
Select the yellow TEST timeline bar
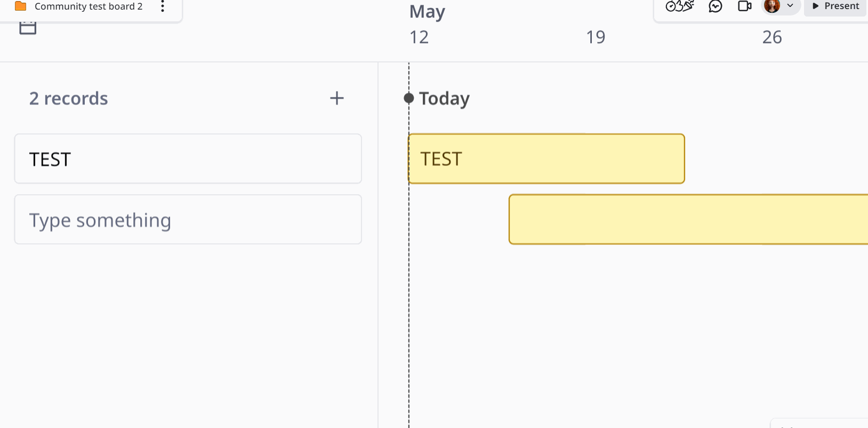tap(546, 159)
